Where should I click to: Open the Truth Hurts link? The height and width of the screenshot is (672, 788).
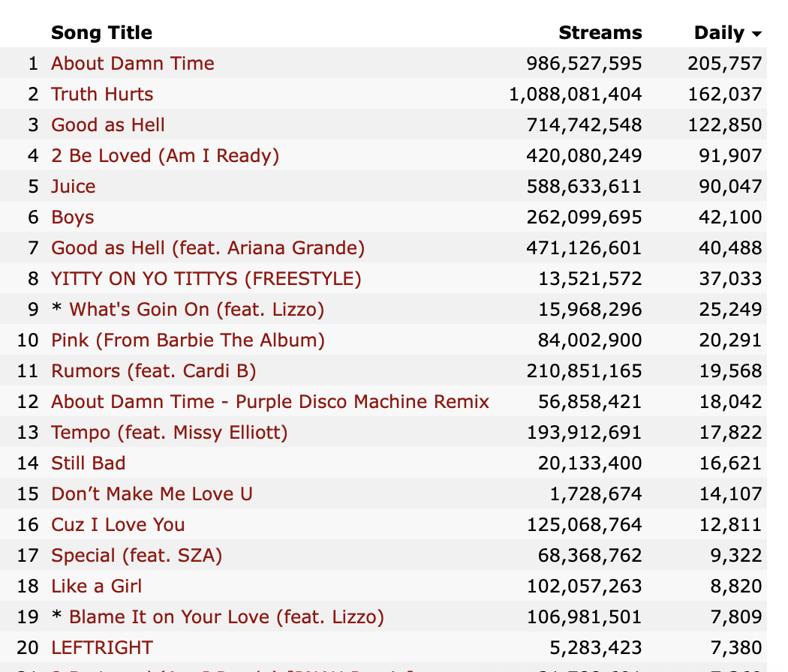coord(102,94)
